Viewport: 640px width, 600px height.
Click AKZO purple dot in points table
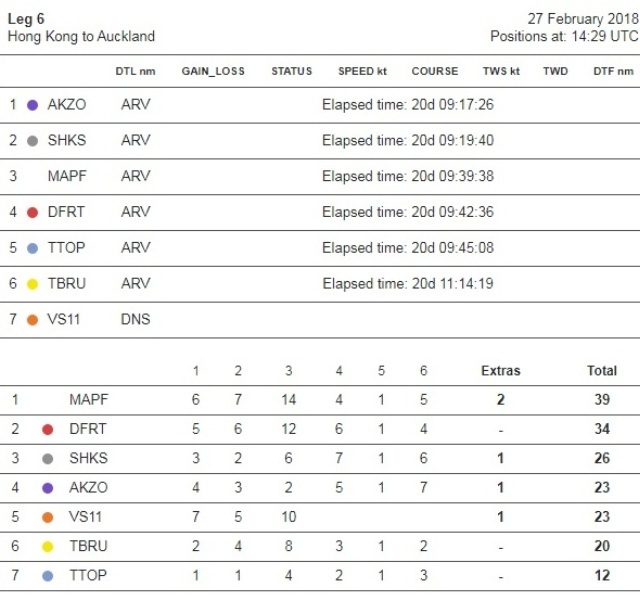pyautogui.click(x=47, y=488)
